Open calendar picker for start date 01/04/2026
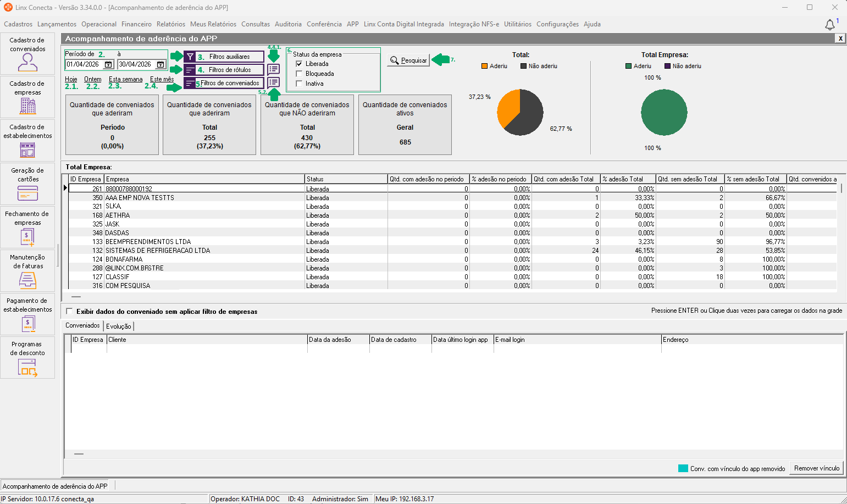This screenshot has width=847, height=504. (x=108, y=64)
